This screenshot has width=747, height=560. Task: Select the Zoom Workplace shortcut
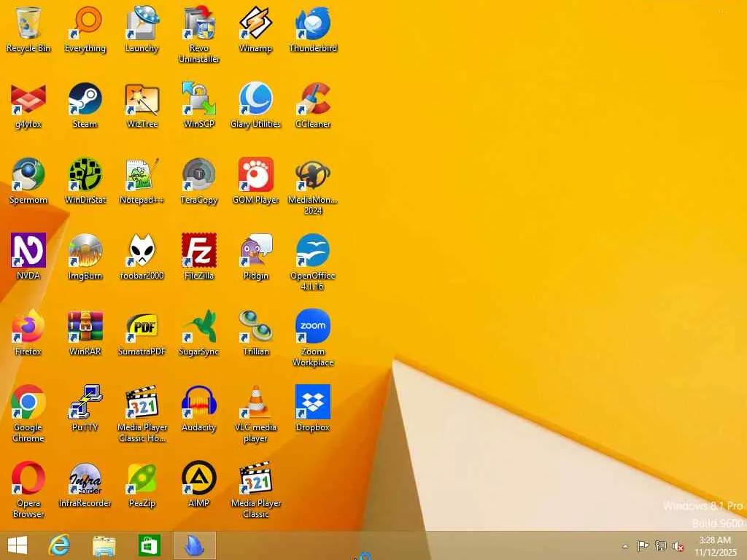(313, 338)
